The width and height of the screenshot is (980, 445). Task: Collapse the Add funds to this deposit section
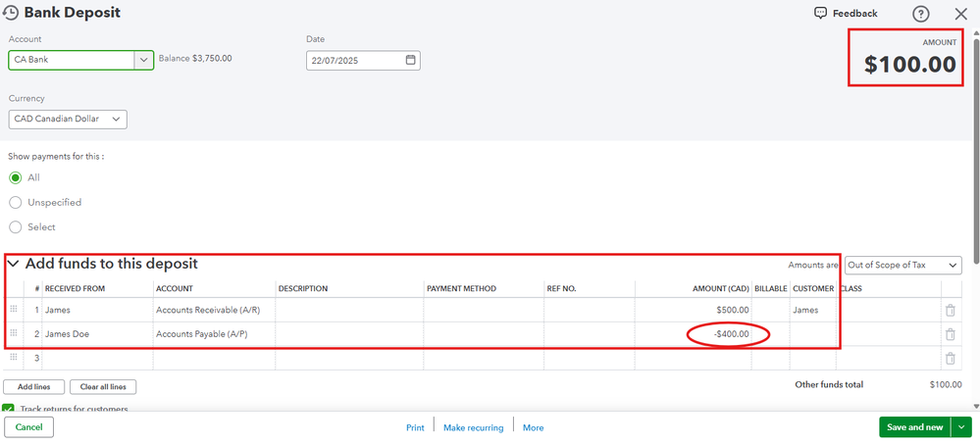[13, 264]
